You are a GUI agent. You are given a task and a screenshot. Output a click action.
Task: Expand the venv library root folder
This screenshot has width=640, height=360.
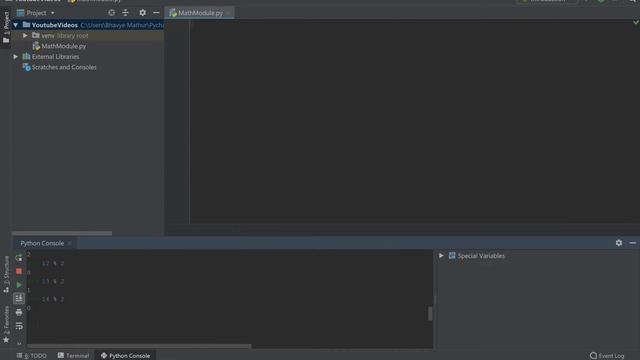25,36
